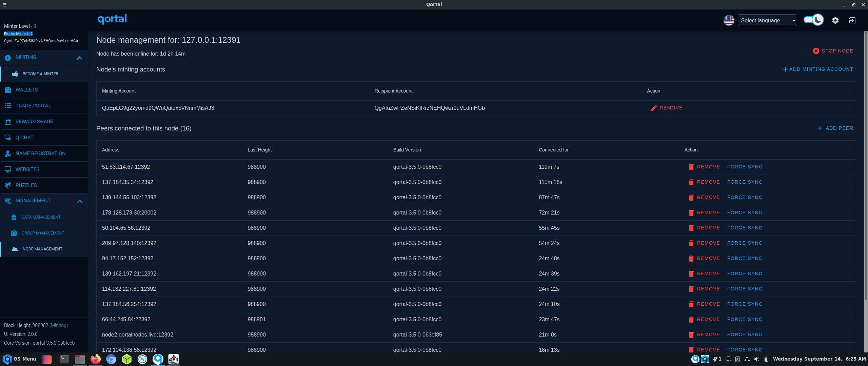Click the Qortal app icon in taskbar

click(x=158, y=359)
